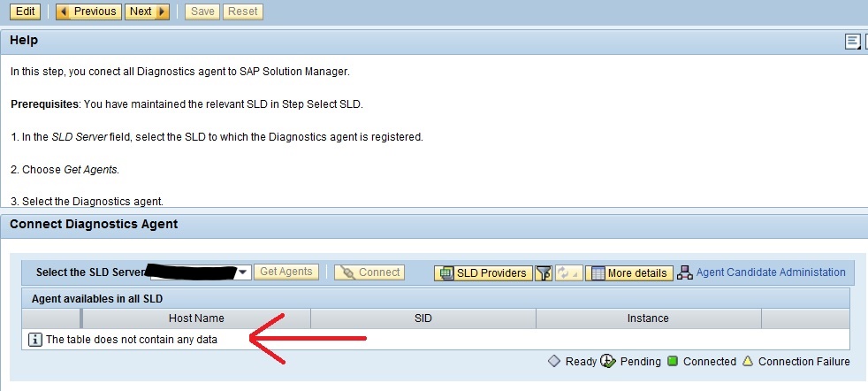Click the '3. Select the Diagnostics agent.' line
Image resolution: width=868 pixels, height=391 pixels.
(x=87, y=202)
